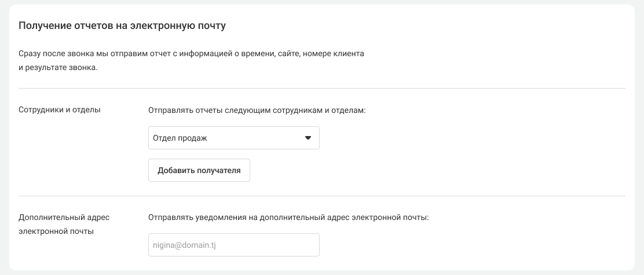Open the "Отдел продаж" department dropdown
The image size is (644, 275).
tap(233, 138)
